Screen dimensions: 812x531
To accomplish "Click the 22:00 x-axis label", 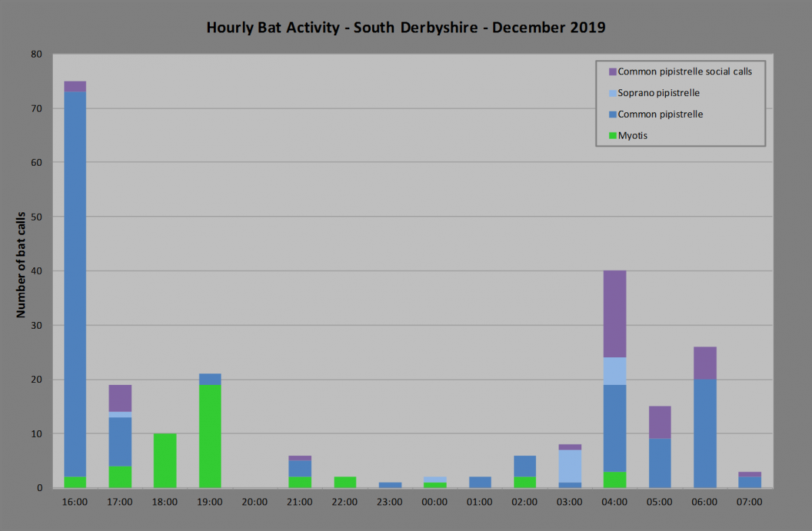I will pos(345,503).
